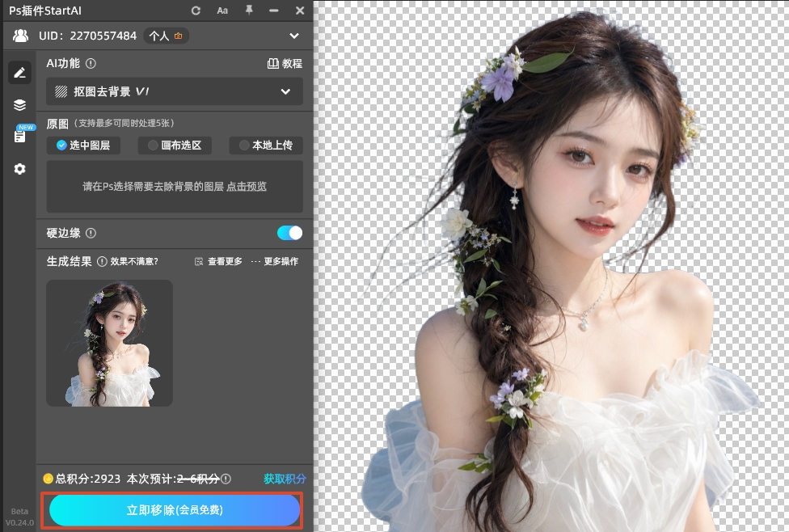Select the pencil edit tool in the sidebar

click(x=19, y=72)
